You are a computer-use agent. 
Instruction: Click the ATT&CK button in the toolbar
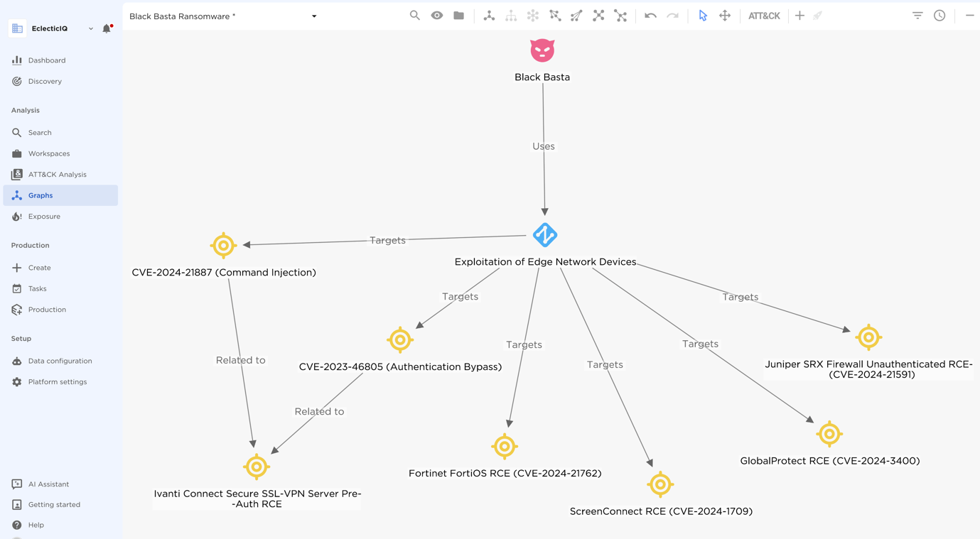[764, 15]
